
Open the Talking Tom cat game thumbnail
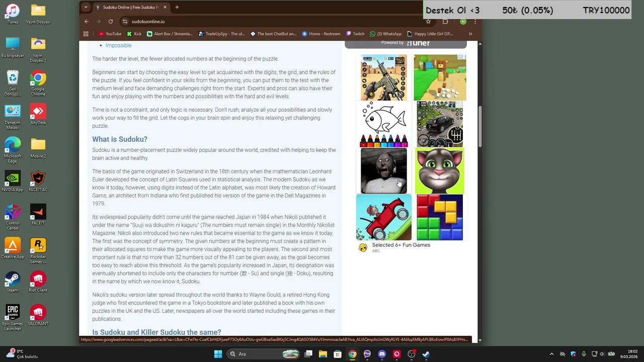pyautogui.click(x=440, y=170)
